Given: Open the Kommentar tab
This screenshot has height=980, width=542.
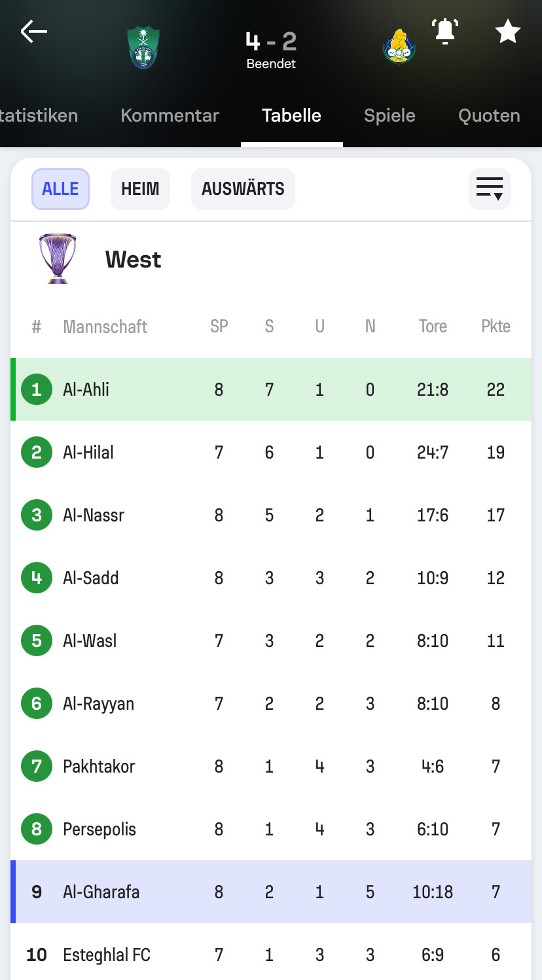Looking at the screenshot, I should (x=170, y=116).
